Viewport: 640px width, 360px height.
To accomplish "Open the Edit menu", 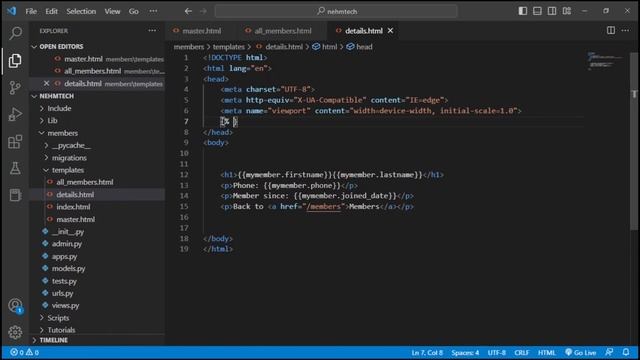I will [x=51, y=11].
